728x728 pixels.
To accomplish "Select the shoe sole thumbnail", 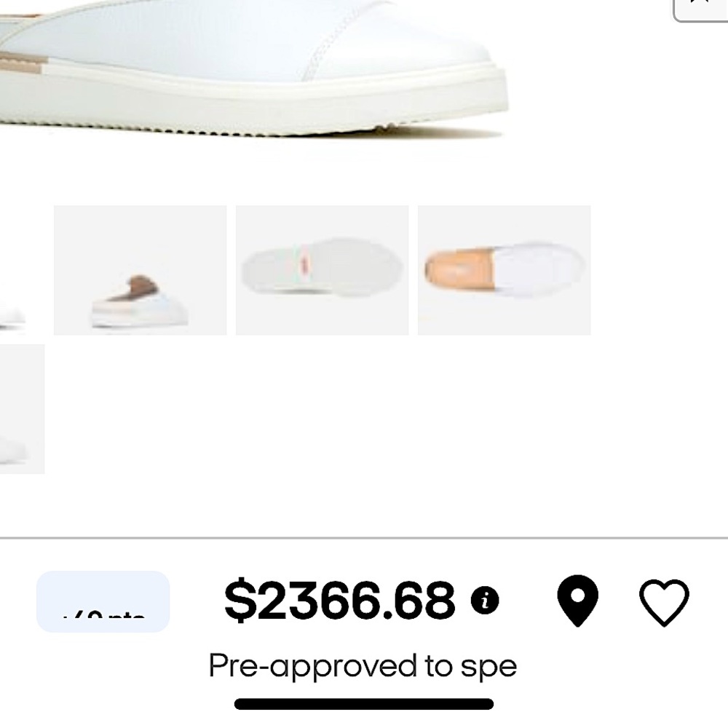I will tap(322, 269).
